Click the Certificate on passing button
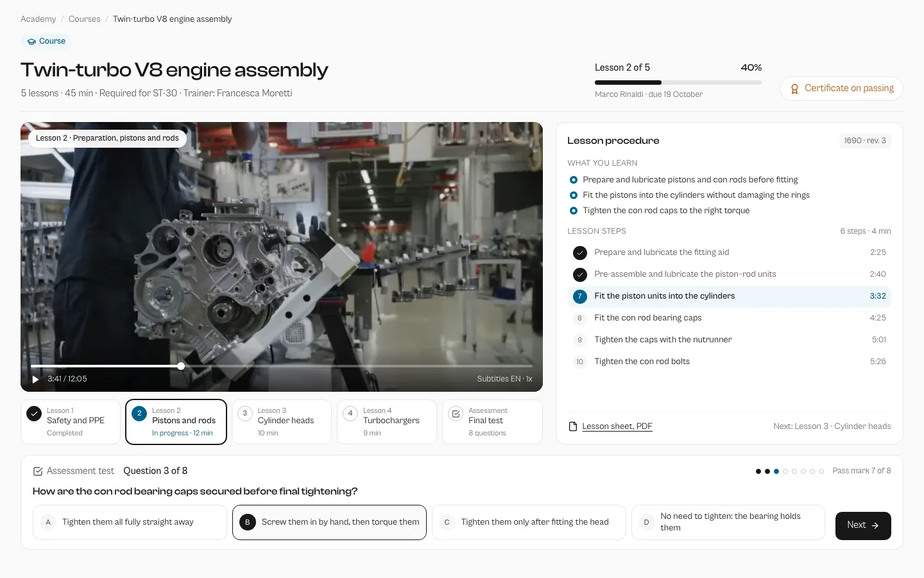Image resolution: width=924 pixels, height=578 pixels. [841, 89]
